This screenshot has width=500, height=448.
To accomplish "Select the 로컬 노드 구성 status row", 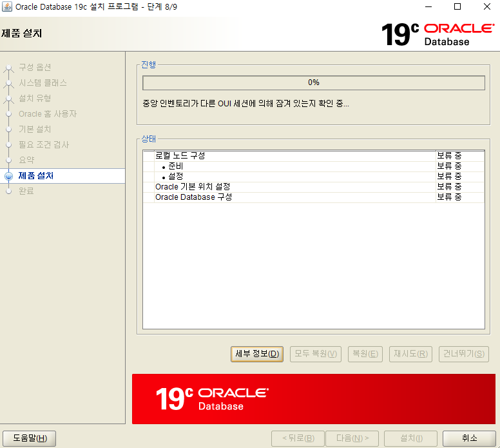I will (314, 156).
